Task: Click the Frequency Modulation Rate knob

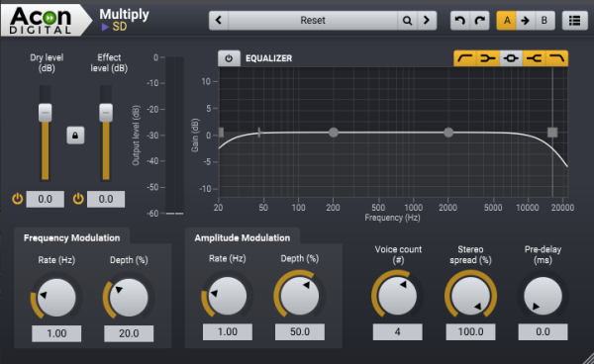Action: (x=56, y=298)
